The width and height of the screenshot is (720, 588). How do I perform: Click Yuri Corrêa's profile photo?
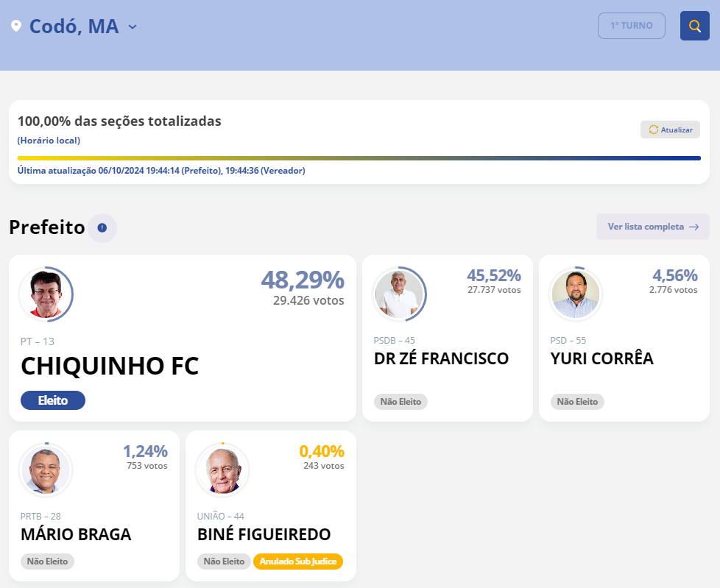576,294
